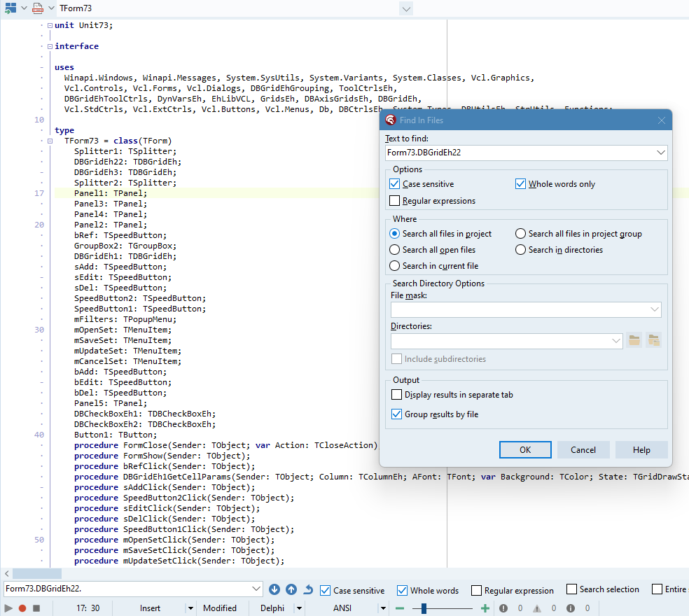Click the green plus zoom-in icon

(x=485, y=608)
